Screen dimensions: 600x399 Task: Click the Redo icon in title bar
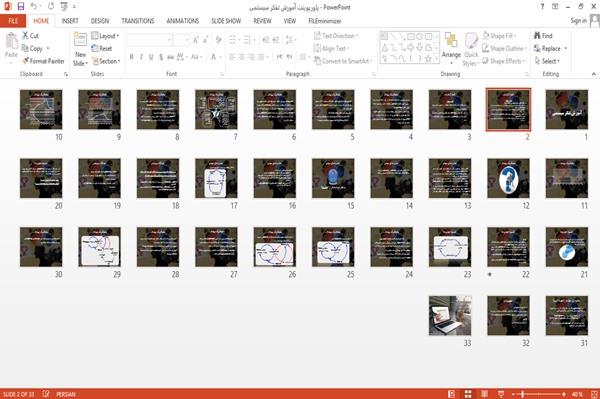coord(51,6)
